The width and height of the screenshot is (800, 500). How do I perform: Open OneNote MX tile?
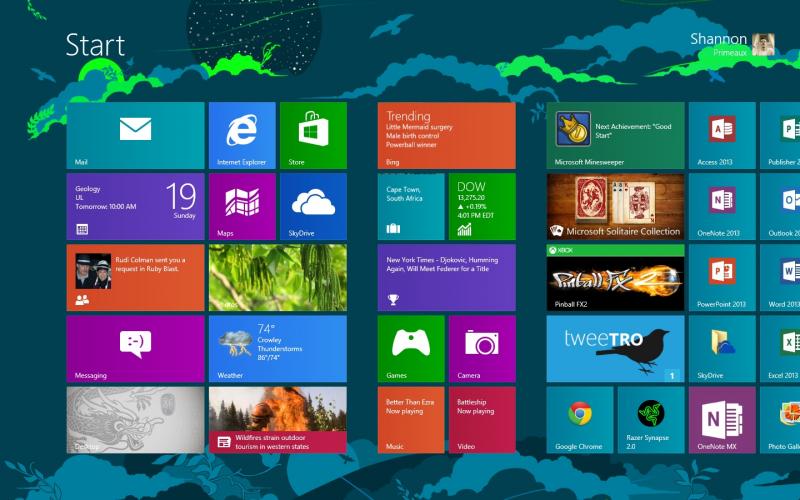pyautogui.click(x=722, y=420)
